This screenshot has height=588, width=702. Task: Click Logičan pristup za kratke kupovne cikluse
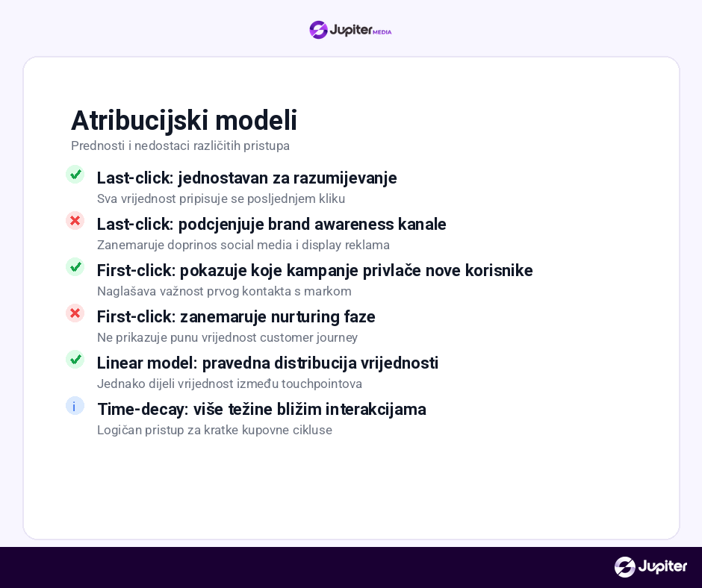click(x=214, y=430)
